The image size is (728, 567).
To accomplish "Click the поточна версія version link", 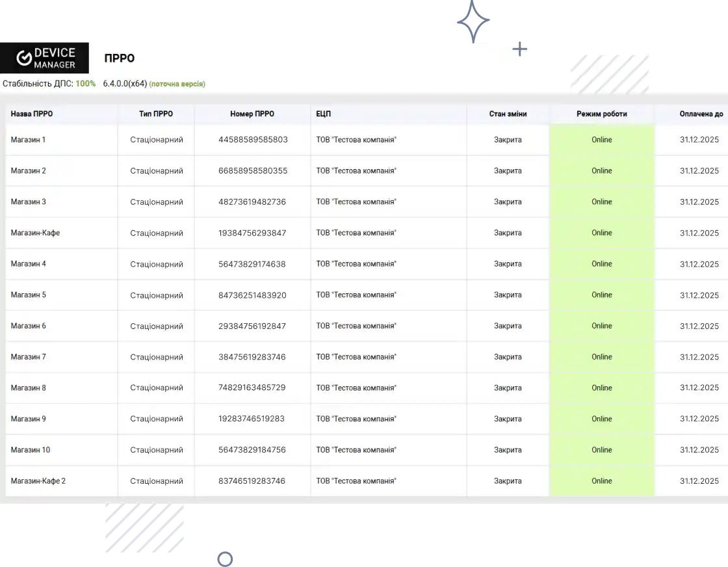I will [x=177, y=84].
